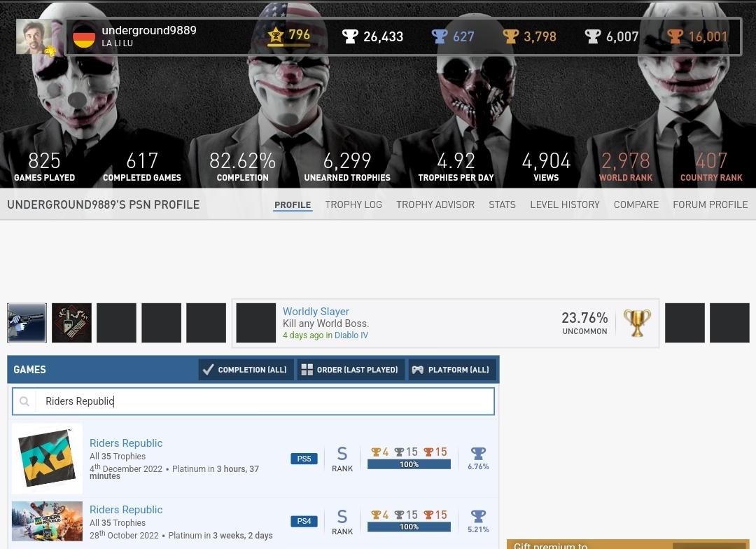The height and width of the screenshot is (549, 756).
Task: Open the Forum Profile tab
Action: click(710, 204)
